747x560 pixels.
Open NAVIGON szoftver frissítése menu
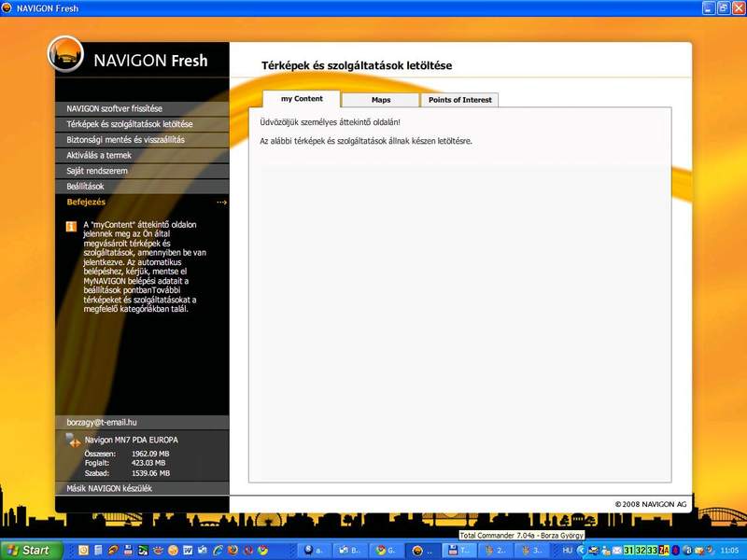click(142, 108)
